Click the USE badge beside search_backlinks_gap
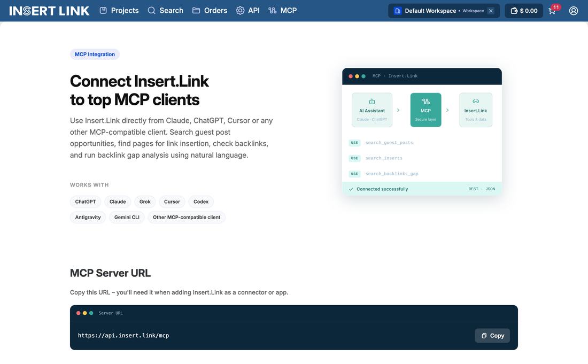The height and width of the screenshot is (364, 588). 354,174
